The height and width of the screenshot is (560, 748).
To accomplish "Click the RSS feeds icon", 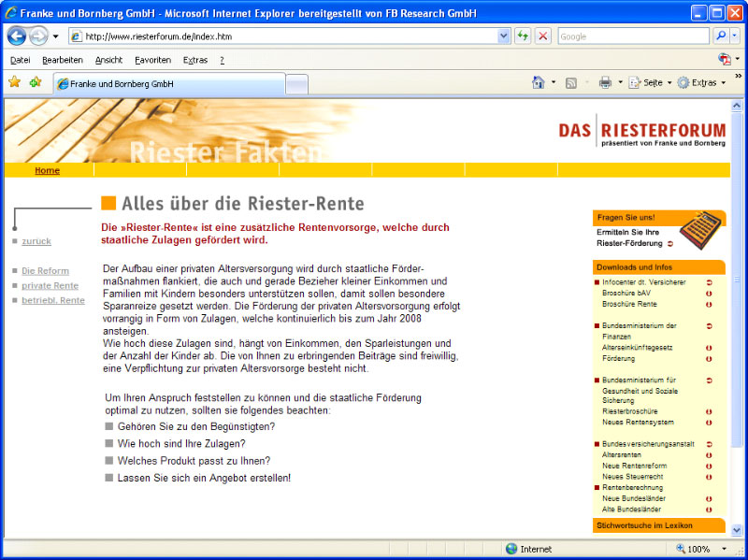I will tap(571, 83).
